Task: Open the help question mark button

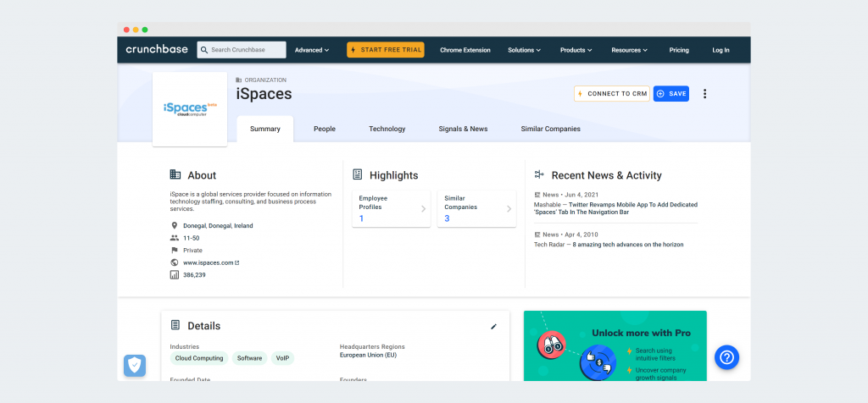Action: point(726,357)
